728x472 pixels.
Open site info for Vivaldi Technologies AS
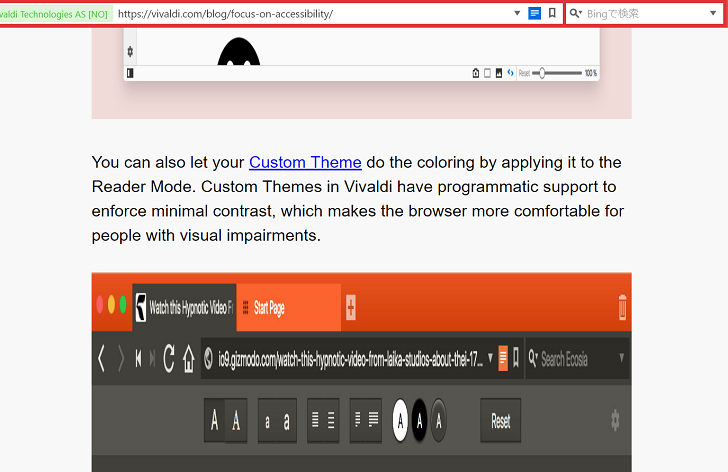coord(55,14)
